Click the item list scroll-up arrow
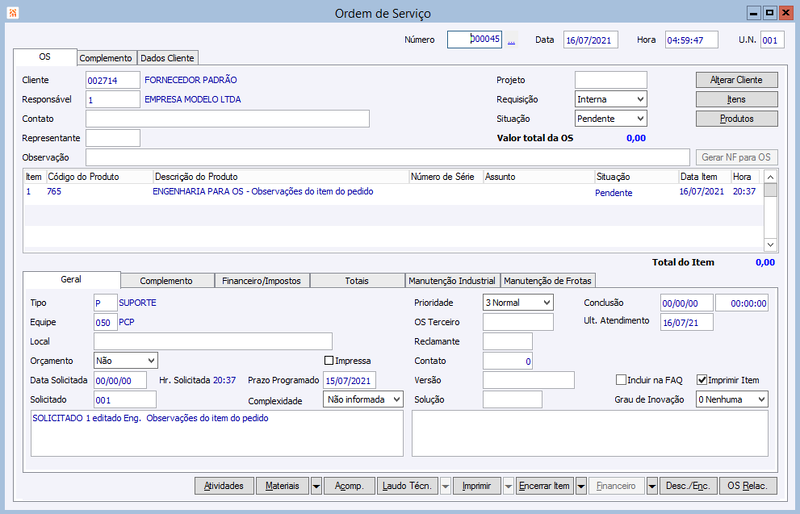 pyautogui.click(x=770, y=177)
